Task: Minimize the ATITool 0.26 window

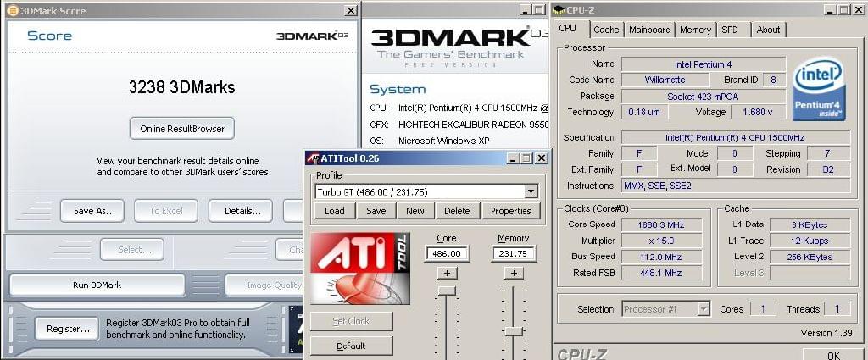Action: click(x=513, y=158)
